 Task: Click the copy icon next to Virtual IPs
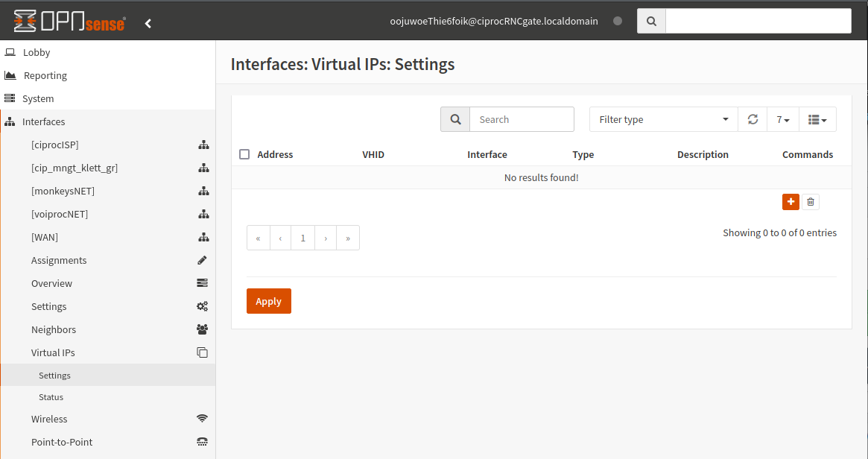(x=202, y=352)
